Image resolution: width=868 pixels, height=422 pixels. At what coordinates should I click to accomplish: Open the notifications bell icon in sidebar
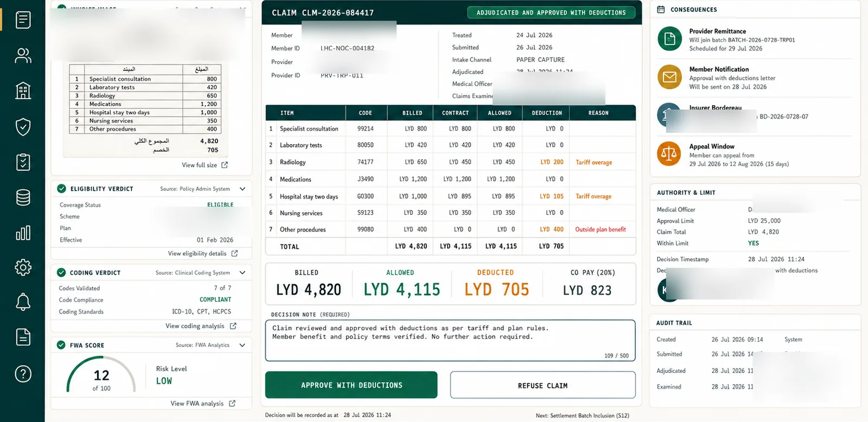pyautogui.click(x=23, y=302)
